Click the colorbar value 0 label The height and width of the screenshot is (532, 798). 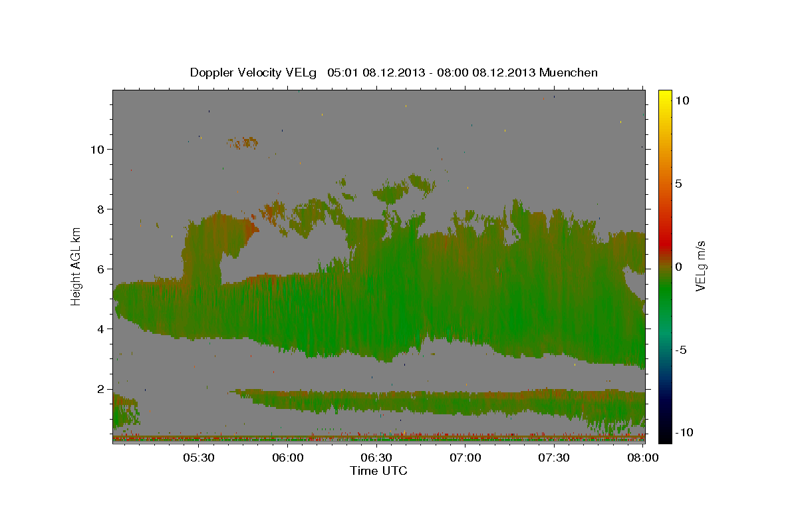click(x=678, y=267)
